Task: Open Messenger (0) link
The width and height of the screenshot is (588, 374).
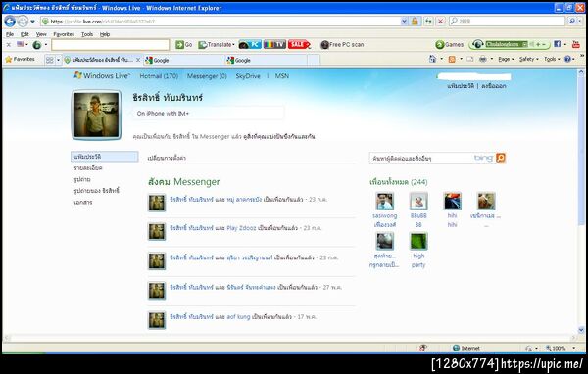Action: pyautogui.click(x=207, y=76)
